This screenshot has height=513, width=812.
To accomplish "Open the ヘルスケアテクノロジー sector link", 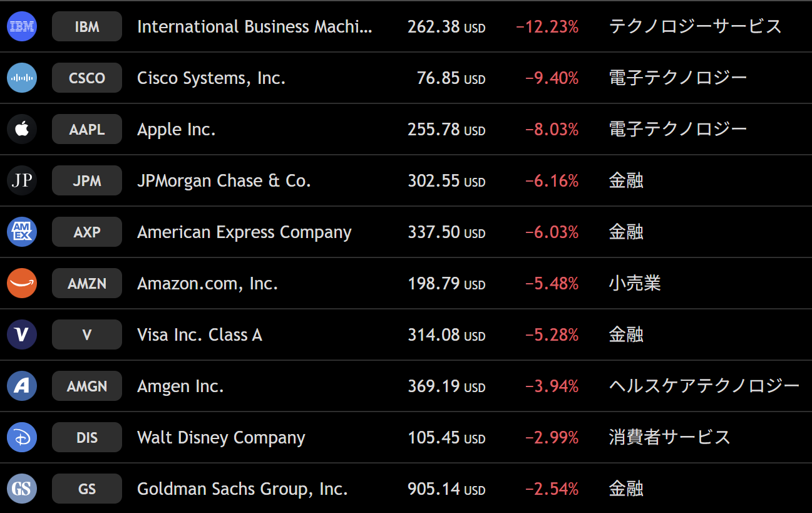I will tap(704, 386).
